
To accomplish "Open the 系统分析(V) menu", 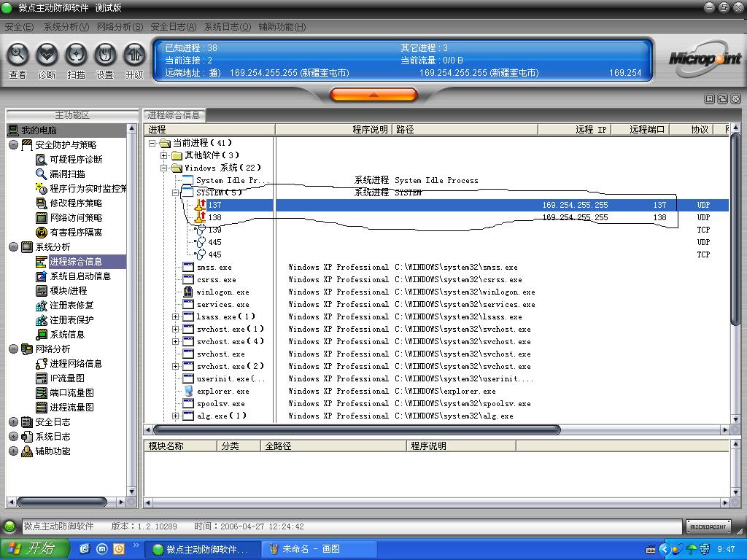I will 66,27.
